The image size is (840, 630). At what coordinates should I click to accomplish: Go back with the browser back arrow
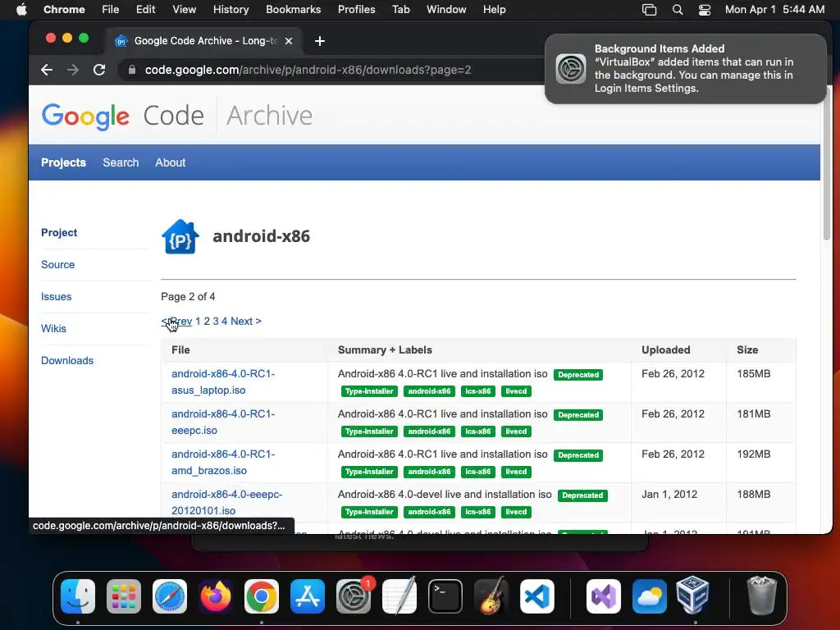pyautogui.click(x=47, y=70)
